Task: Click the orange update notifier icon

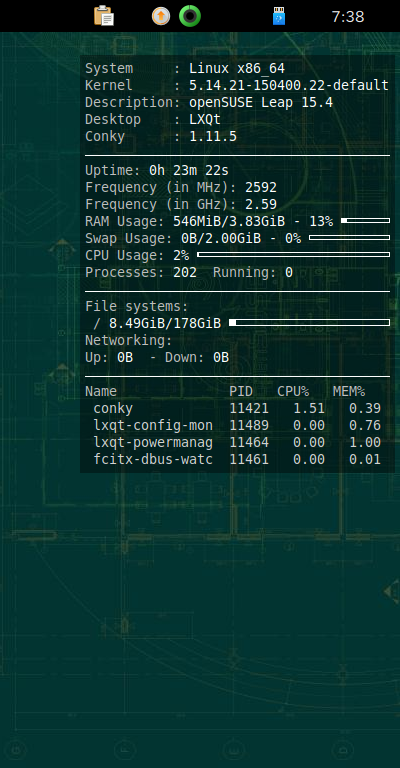Action: tap(161, 16)
